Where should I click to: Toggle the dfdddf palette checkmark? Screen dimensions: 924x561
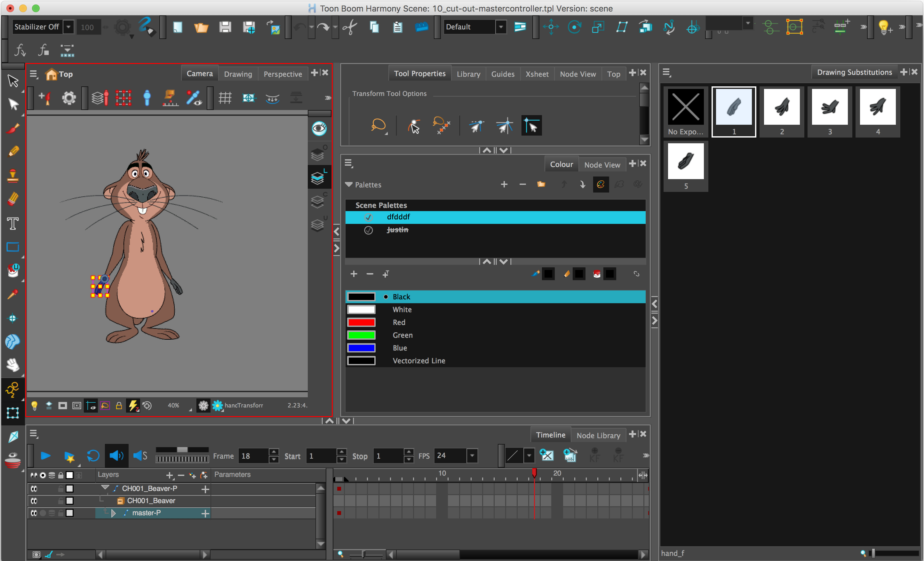tap(368, 217)
